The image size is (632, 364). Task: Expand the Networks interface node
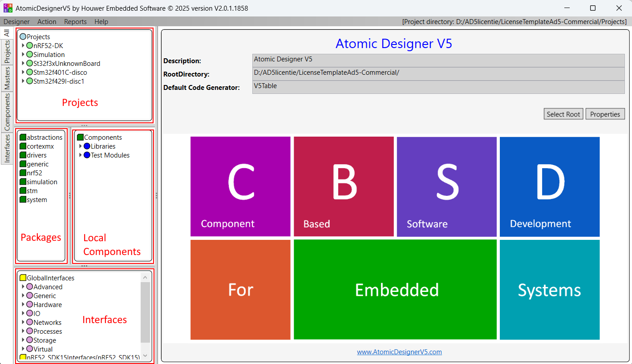tap(23, 323)
